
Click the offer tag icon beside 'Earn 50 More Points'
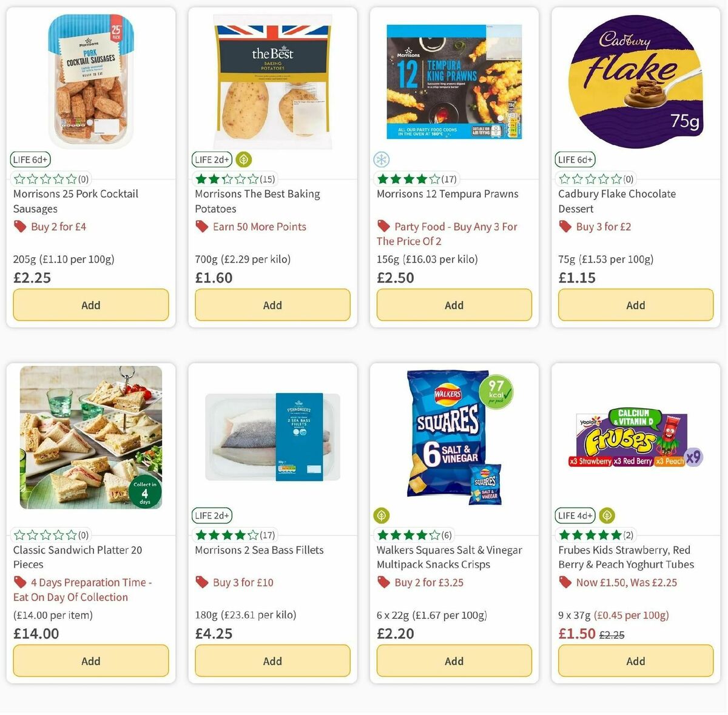tap(201, 226)
